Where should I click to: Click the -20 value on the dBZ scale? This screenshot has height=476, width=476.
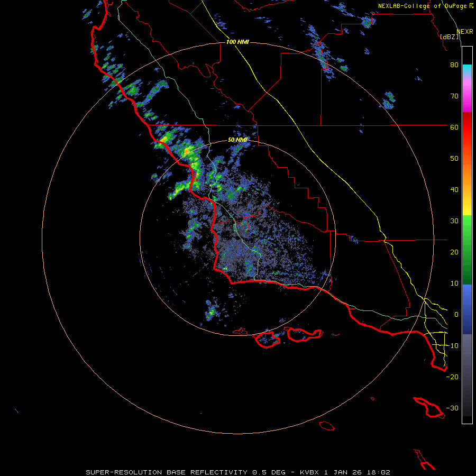[x=452, y=377]
